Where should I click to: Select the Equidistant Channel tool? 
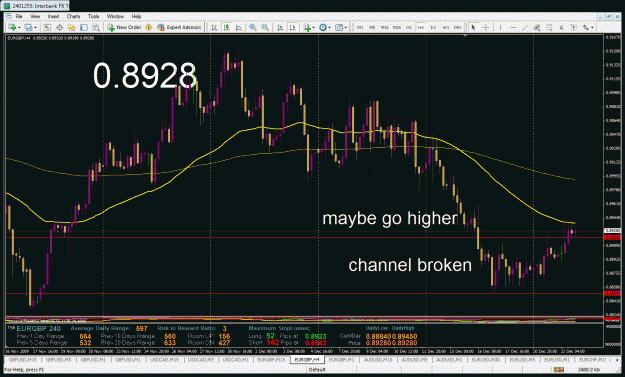(x=537, y=27)
